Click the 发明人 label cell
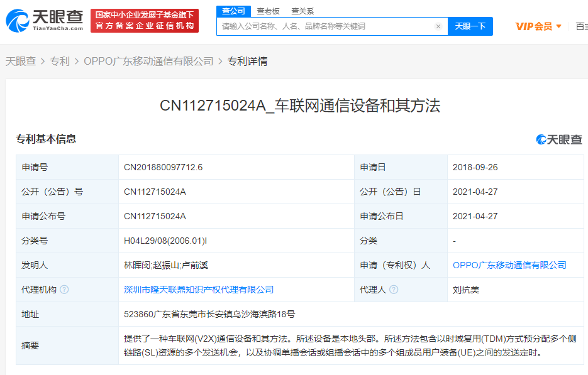The height and width of the screenshot is (375, 588). [67, 265]
